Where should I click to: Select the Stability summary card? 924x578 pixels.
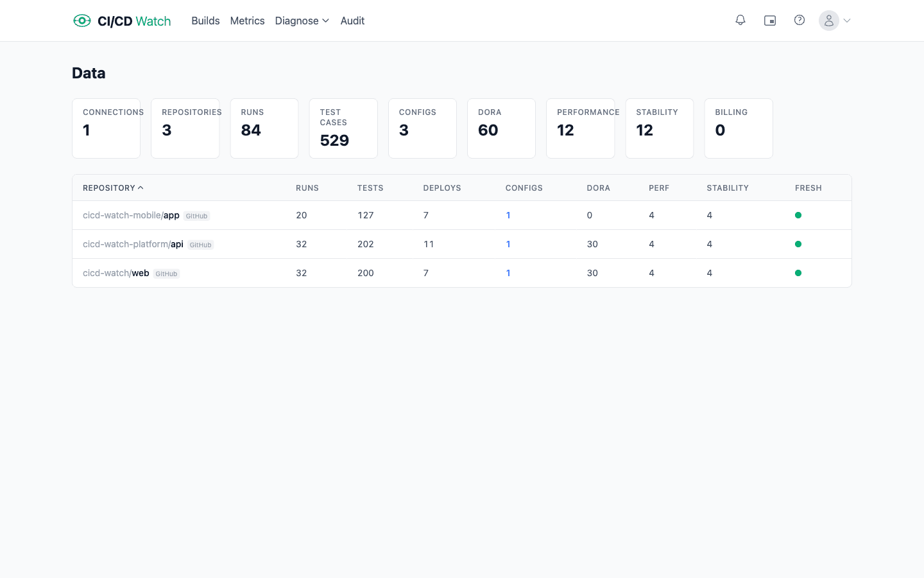[x=659, y=128]
